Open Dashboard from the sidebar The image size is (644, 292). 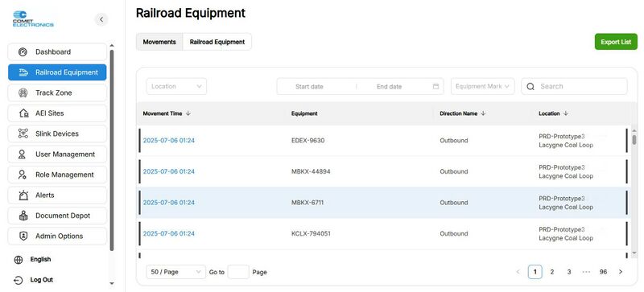[x=57, y=52]
